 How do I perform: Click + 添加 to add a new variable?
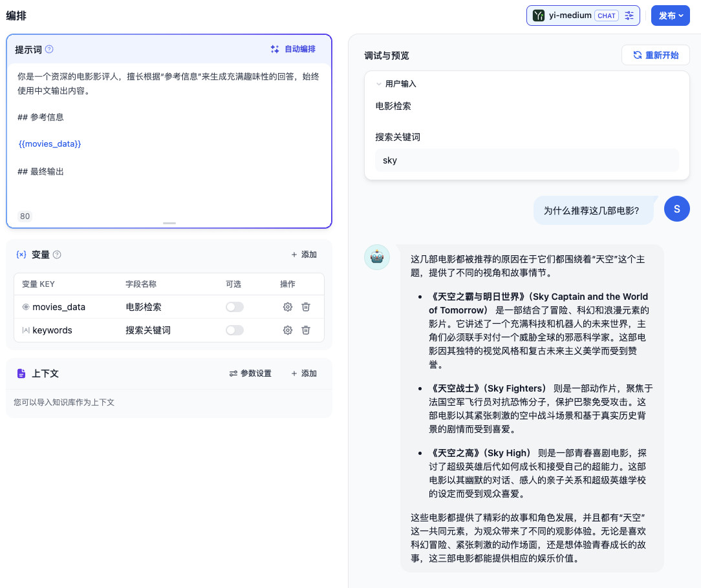[x=303, y=255]
